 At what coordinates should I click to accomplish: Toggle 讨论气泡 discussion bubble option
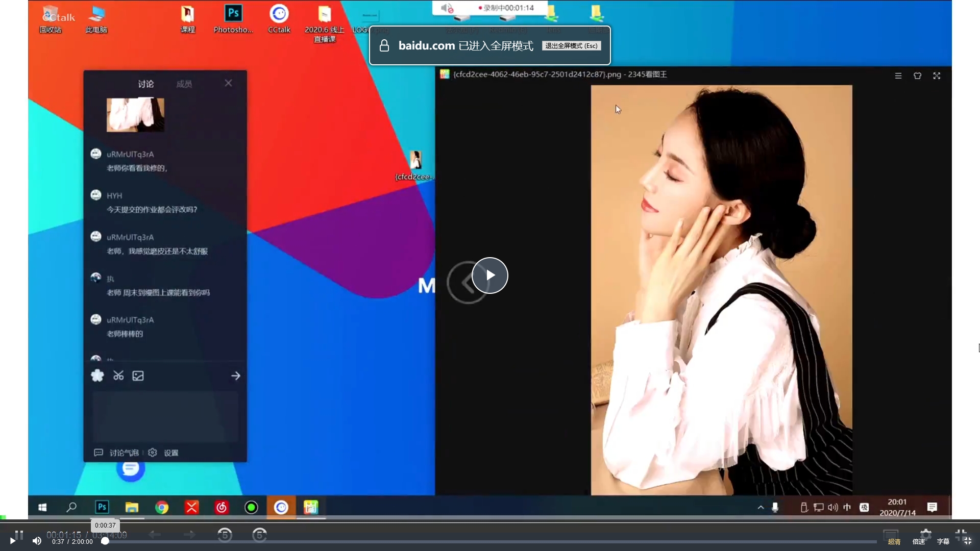[117, 453]
